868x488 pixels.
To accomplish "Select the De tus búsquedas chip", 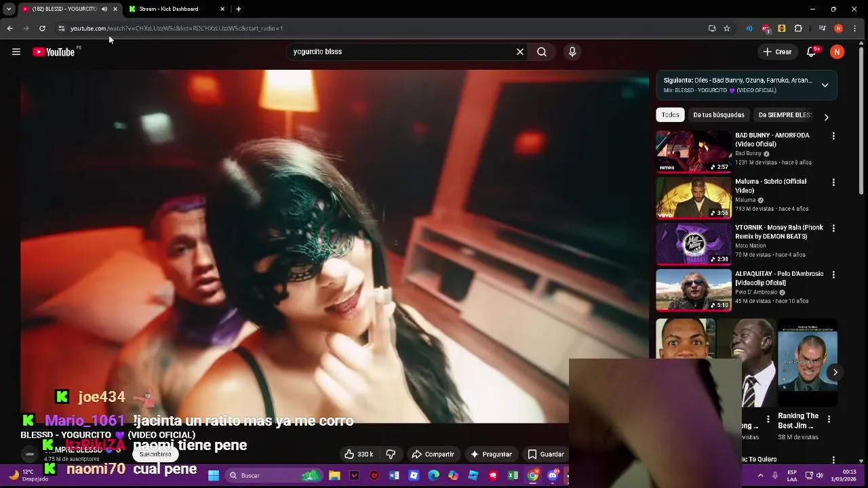I will coord(719,115).
